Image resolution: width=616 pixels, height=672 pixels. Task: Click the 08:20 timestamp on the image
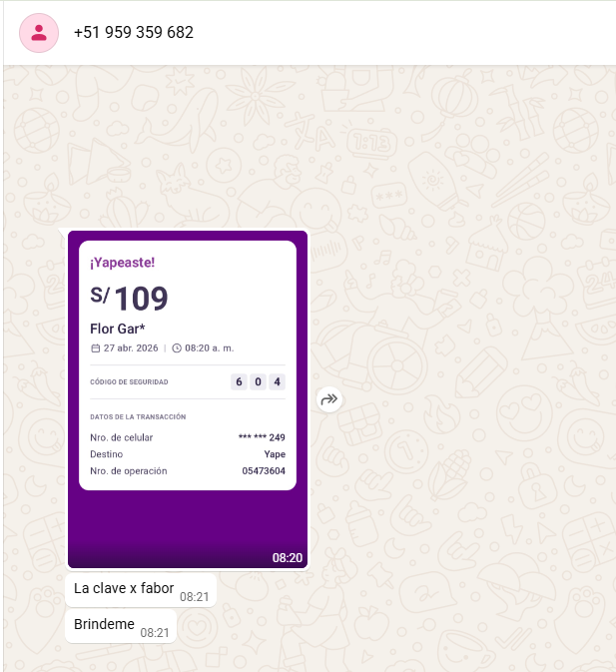(x=287, y=557)
